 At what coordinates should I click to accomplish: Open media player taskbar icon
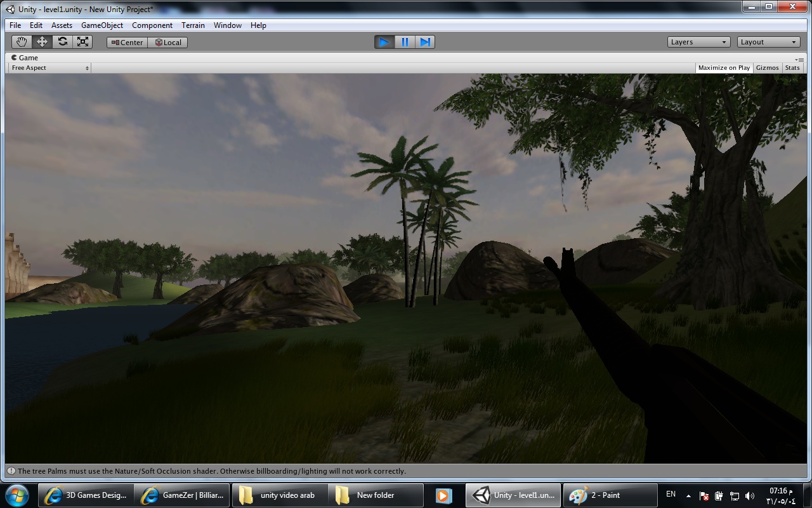pos(443,495)
